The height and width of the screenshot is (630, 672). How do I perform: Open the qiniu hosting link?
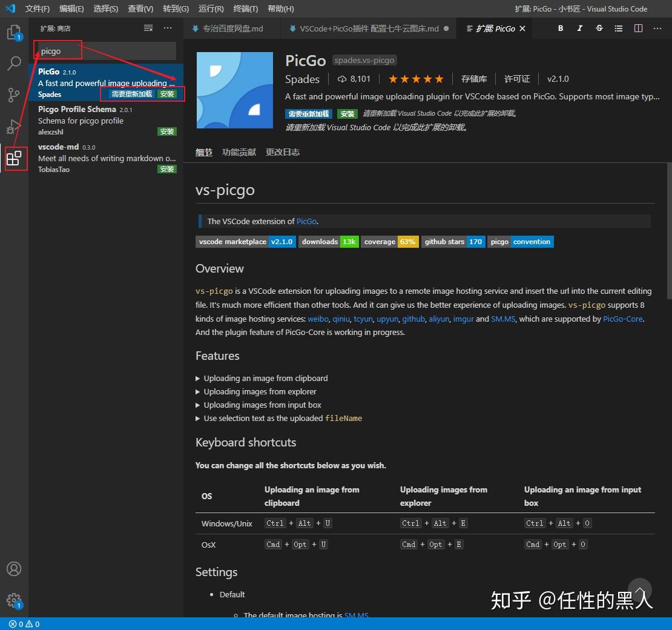pyautogui.click(x=341, y=319)
